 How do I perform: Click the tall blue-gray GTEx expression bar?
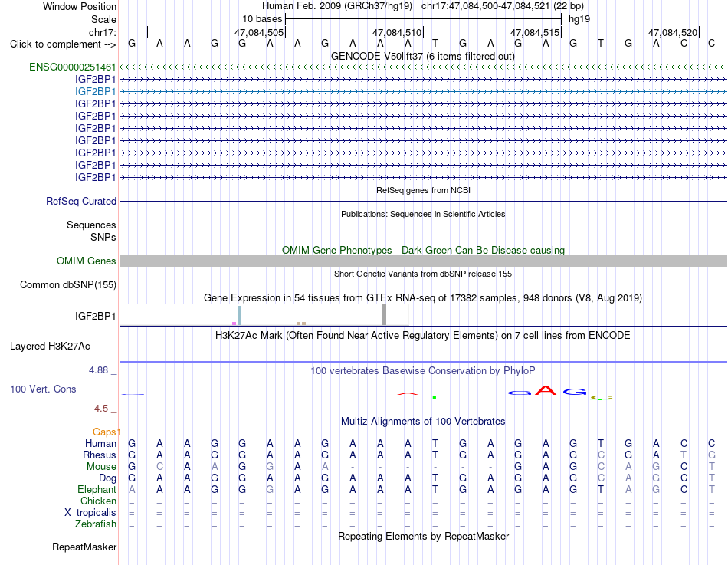239,316
